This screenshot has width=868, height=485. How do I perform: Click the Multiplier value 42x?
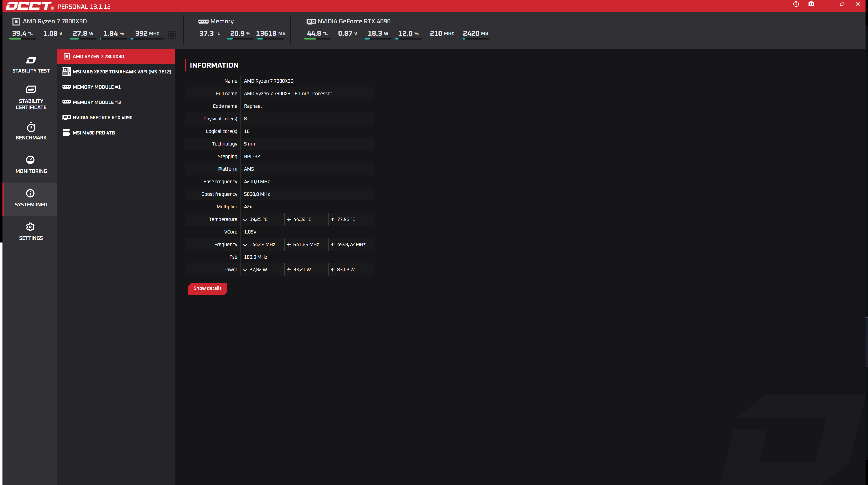[248, 207]
